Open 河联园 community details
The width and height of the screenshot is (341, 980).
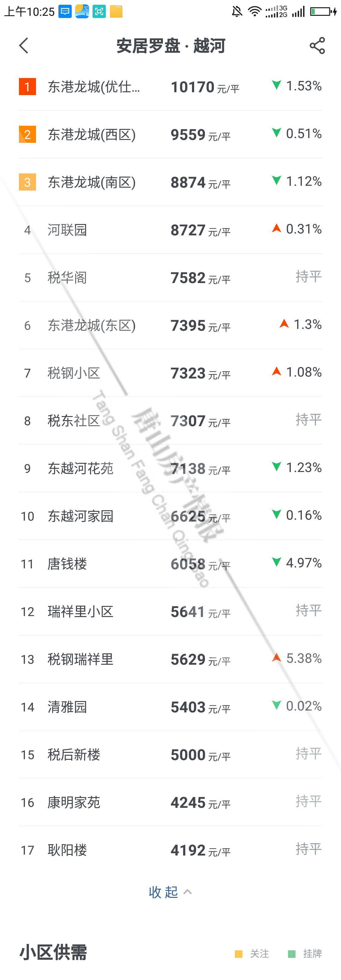(x=67, y=230)
